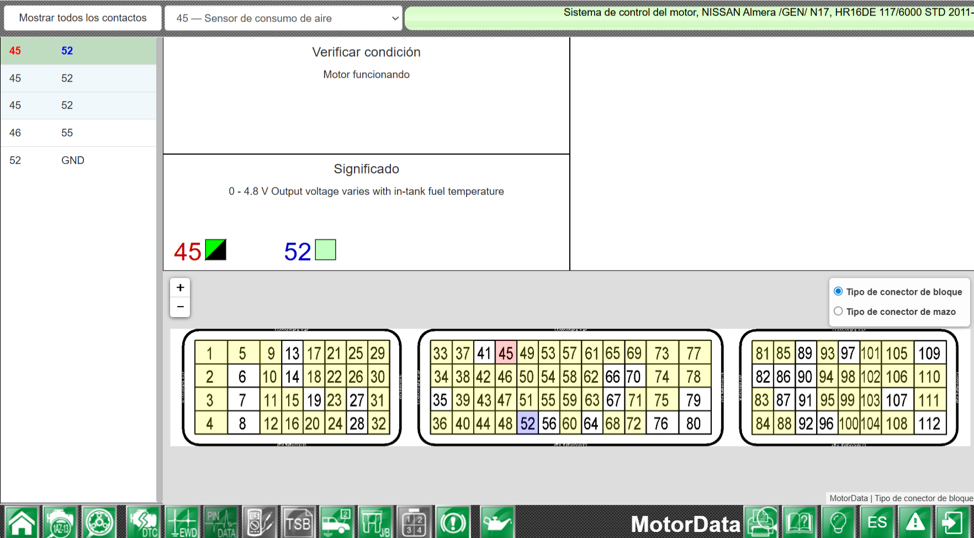Click pin 52 highlighted in blue

pyautogui.click(x=527, y=424)
